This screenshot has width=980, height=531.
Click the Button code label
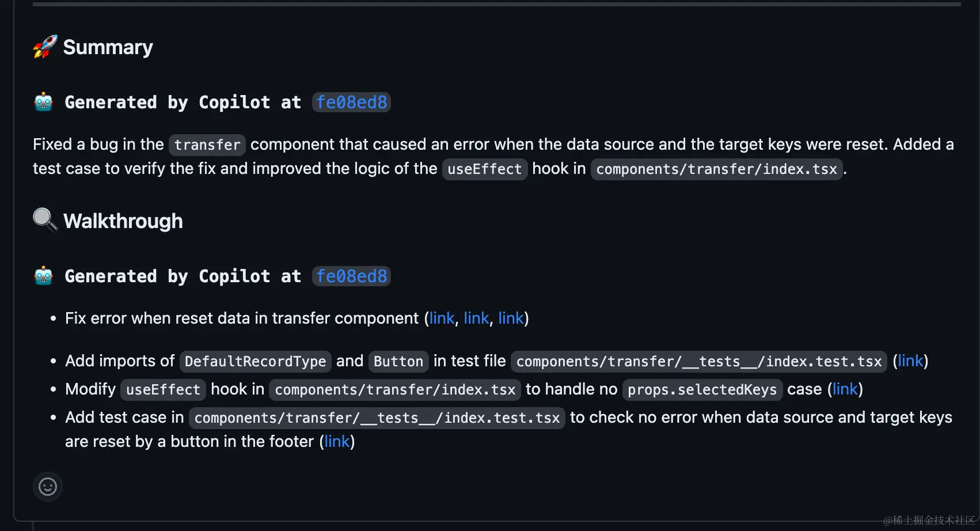click(398, 361)
